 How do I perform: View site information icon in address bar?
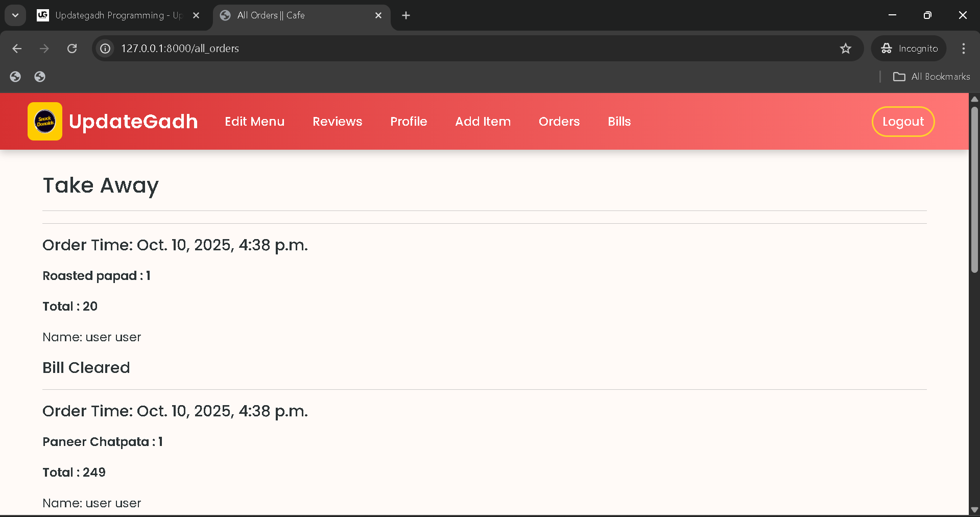pyautogui.click(x=105, y=49)
